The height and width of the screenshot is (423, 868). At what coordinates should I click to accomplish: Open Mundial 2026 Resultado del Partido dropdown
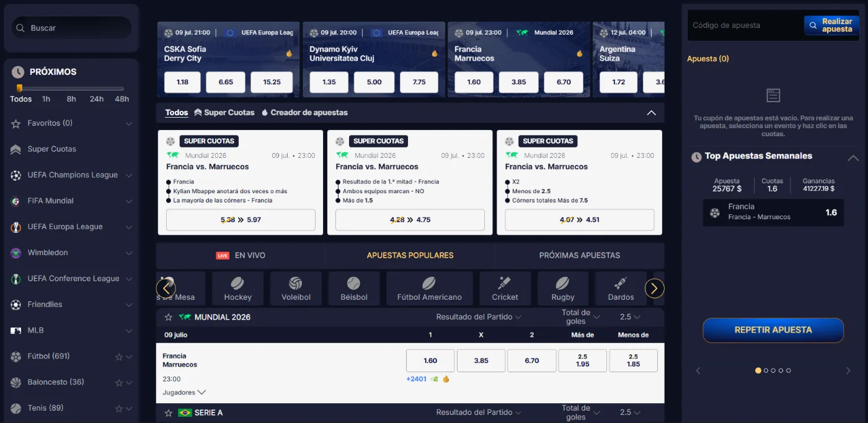coord(479,317)
